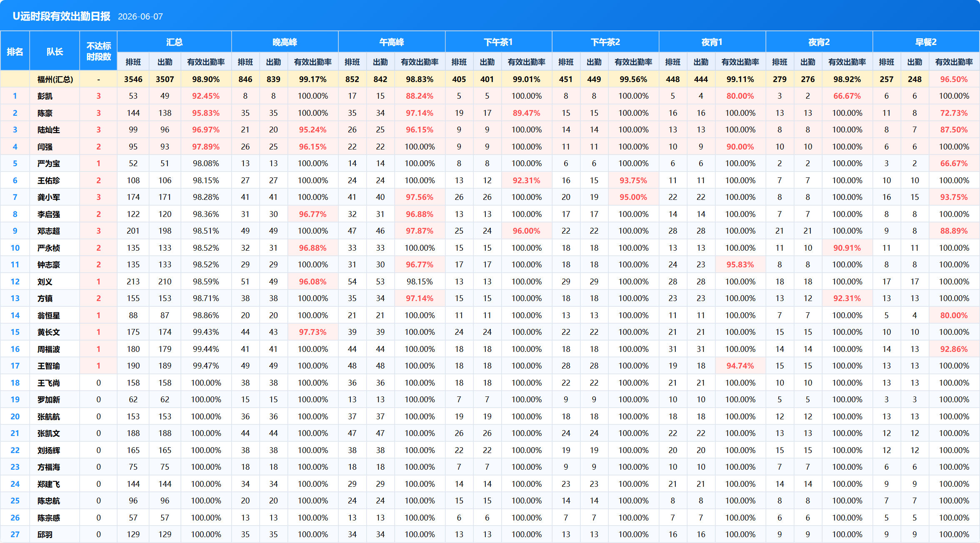Select 彭凯's overall rate 92.45%
Viewport: 980px width, 543px height.
206,96
